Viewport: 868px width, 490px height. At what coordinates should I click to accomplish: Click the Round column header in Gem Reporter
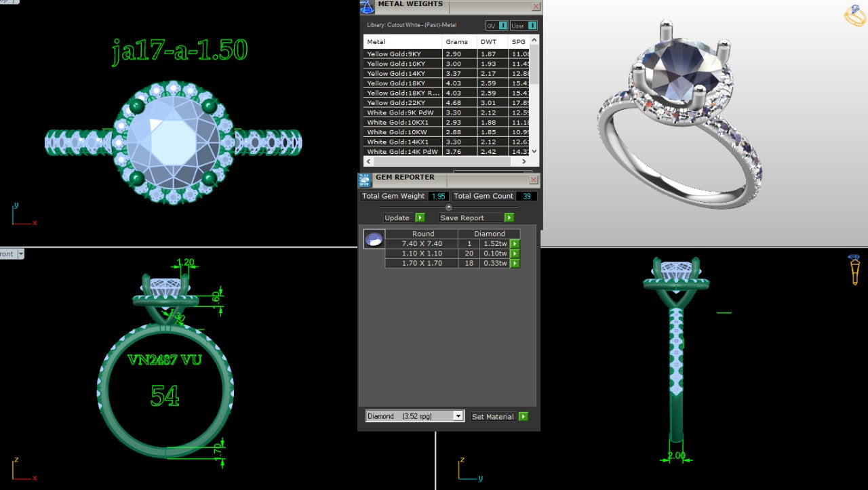423,234
